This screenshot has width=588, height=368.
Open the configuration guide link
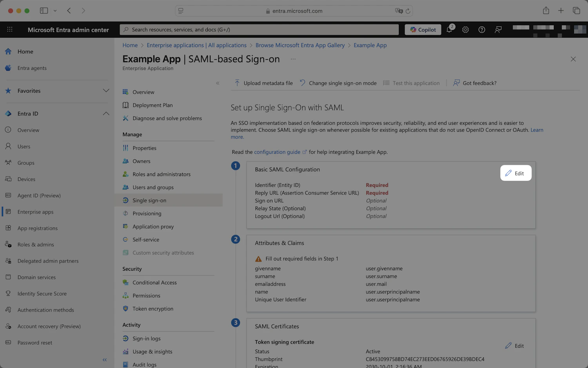(x=277, y=152)
